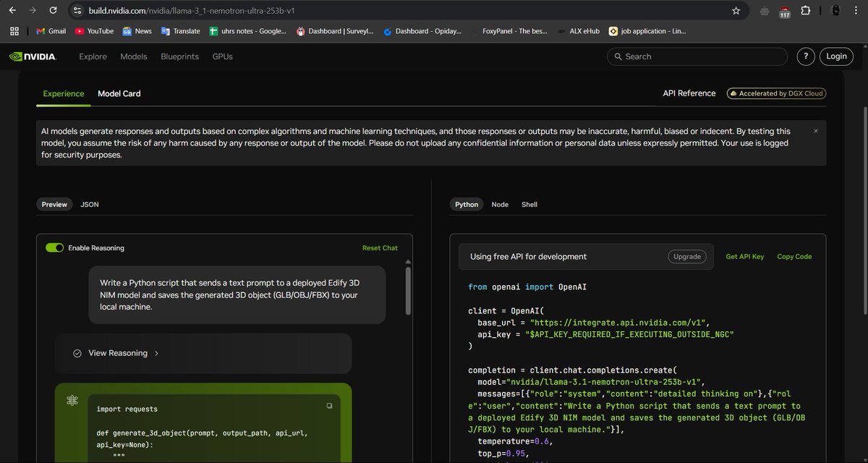Open the FoxyPanel bookmark
Viewport: 868px width, 463px height.
pos(511,31)
